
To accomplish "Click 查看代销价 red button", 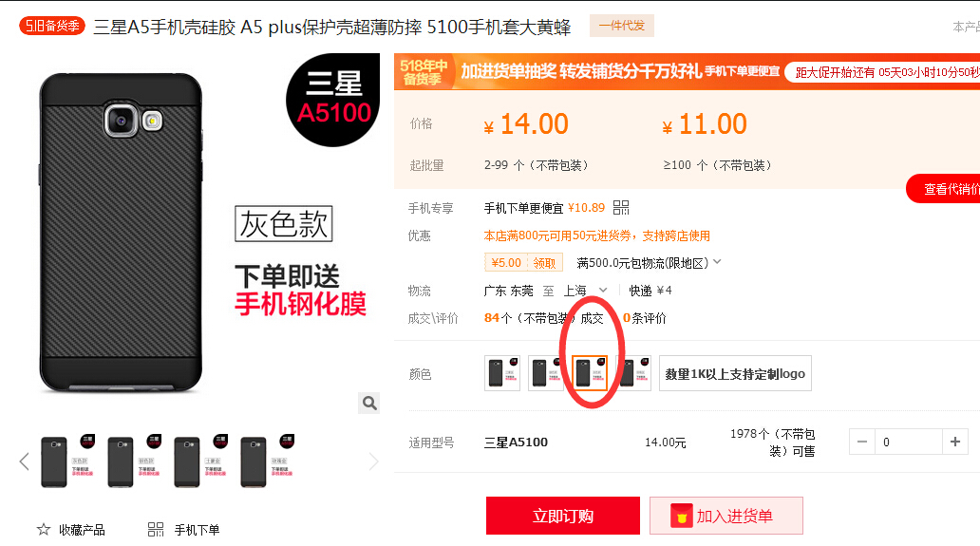I will tap(944, 189).
